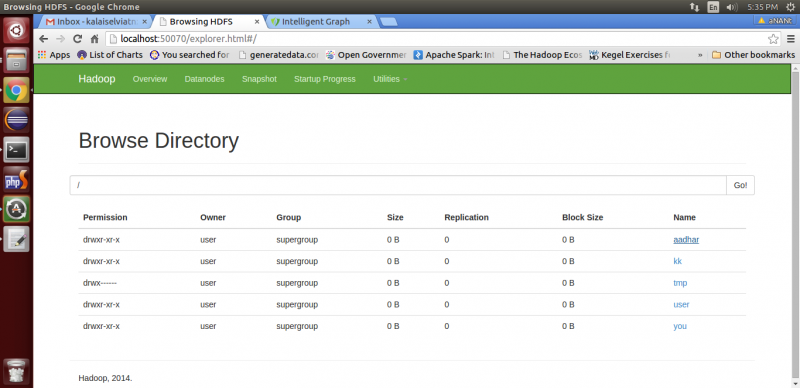Click the Go! button

(x=740, y=185)
